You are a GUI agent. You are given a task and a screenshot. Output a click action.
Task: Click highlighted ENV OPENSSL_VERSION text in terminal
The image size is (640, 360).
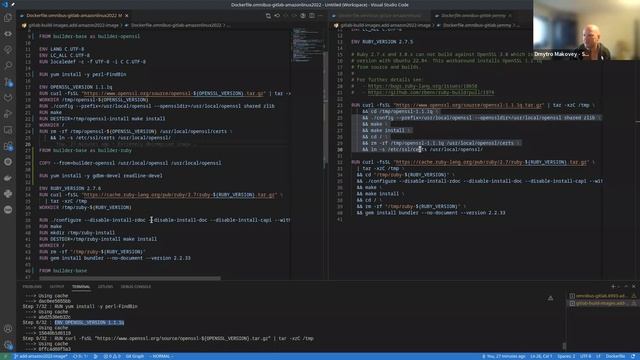(x=89, y=322)
